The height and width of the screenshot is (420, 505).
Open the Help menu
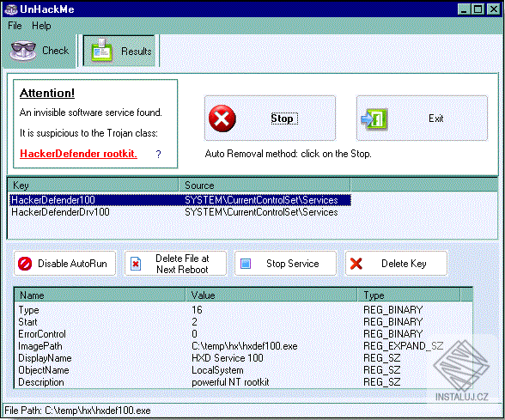coord(41,26)
